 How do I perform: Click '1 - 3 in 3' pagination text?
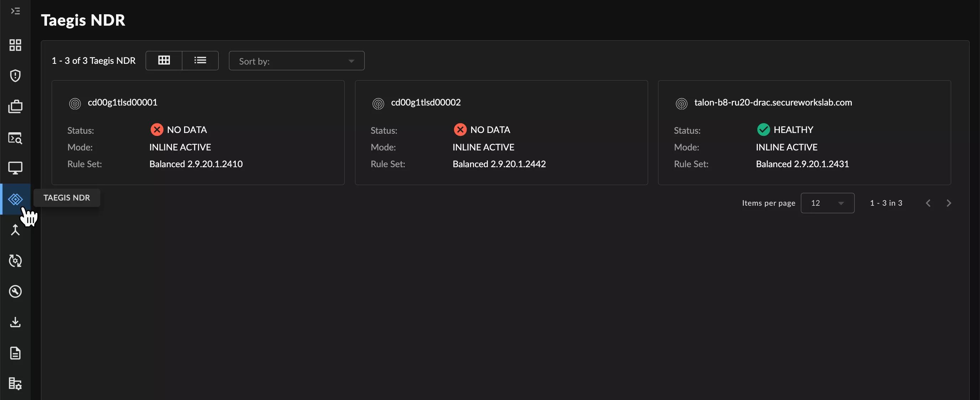(x=886, y=203)
